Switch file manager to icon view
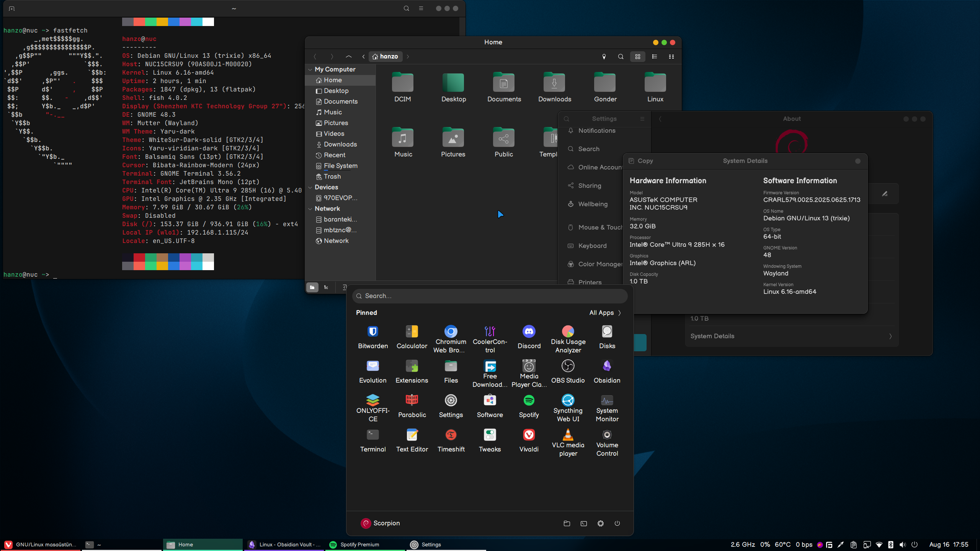The width and height of the screenshot is (980, 551). 638,57
